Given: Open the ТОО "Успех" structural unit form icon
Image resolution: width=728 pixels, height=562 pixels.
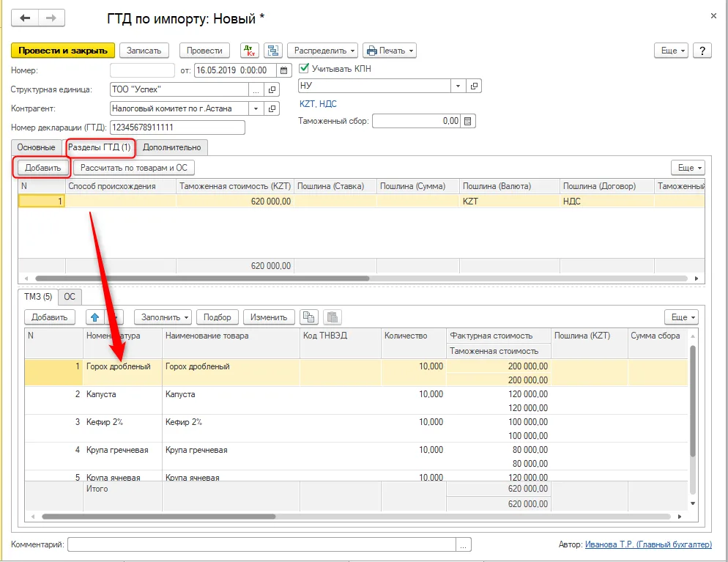Looking at the screenshot, I should [x=272, y=89].
